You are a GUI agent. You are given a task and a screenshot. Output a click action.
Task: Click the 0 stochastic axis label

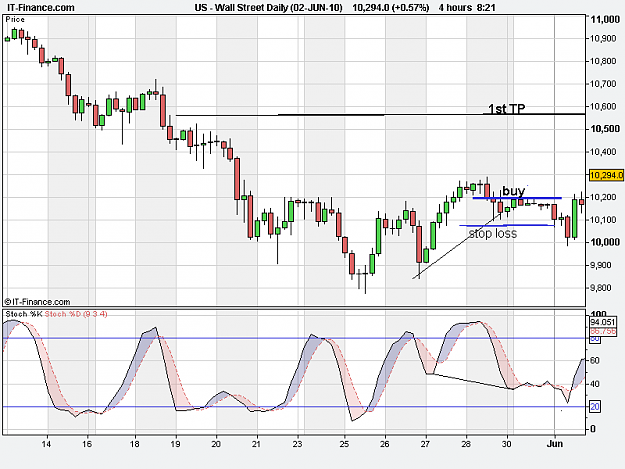click(593, 429)
